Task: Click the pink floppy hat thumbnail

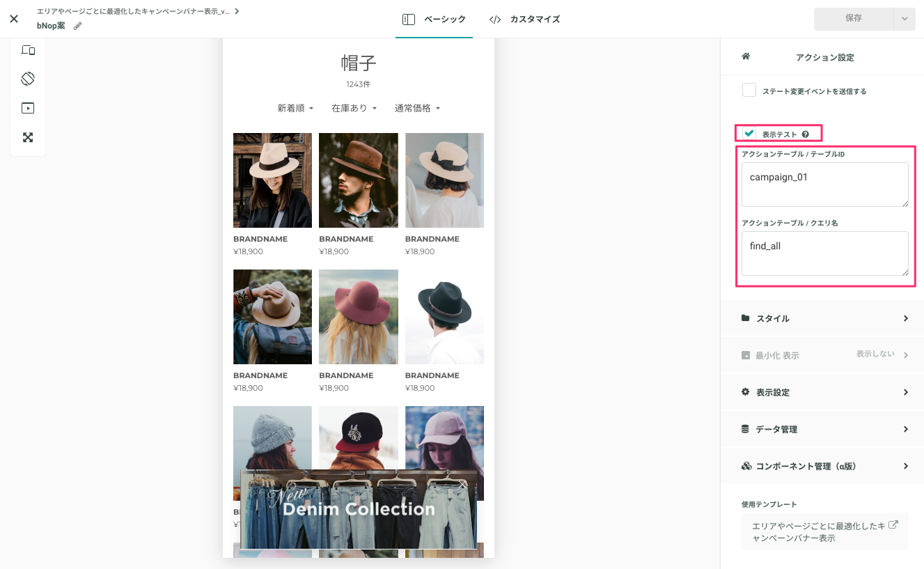Action: (359, 317)
